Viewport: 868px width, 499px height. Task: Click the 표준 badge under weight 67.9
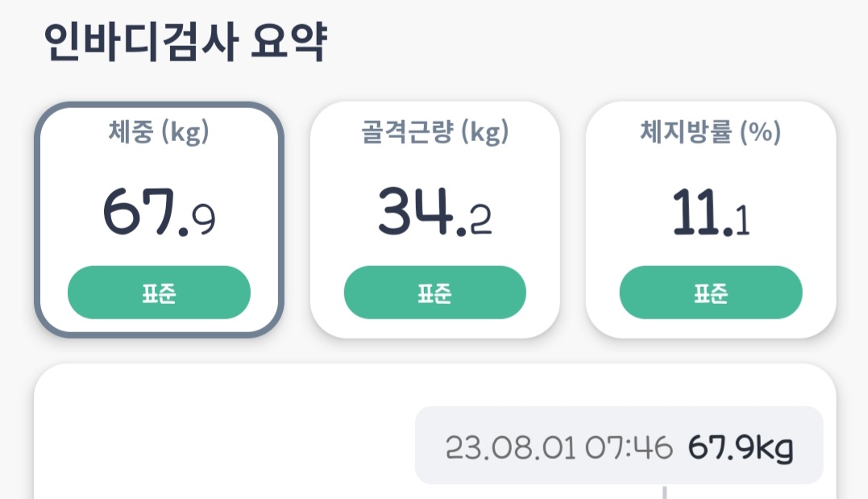coord(159,293)
